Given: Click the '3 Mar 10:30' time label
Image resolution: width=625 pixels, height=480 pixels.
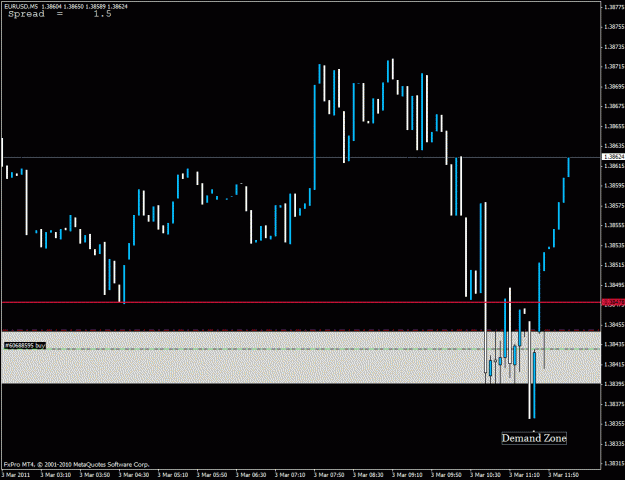Looking at the screenshot, I should (485, 475).
